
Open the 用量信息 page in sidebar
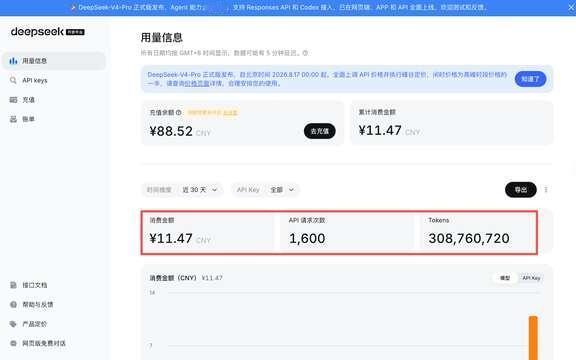click(x=54, y=61)
